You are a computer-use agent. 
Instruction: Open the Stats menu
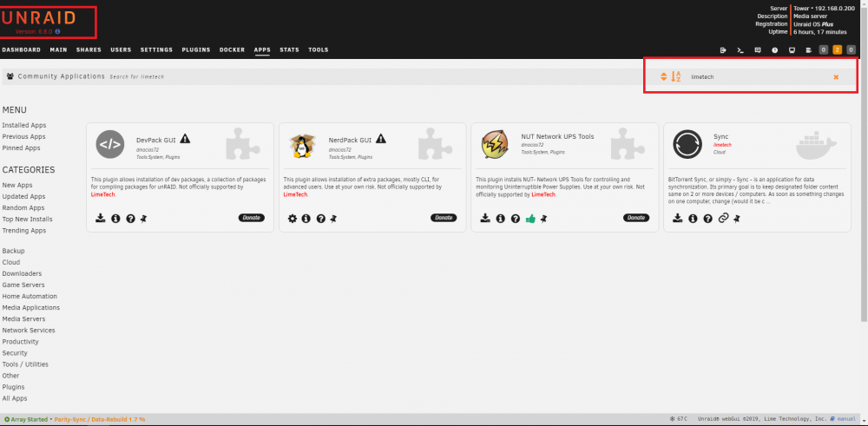click(290, 49)
